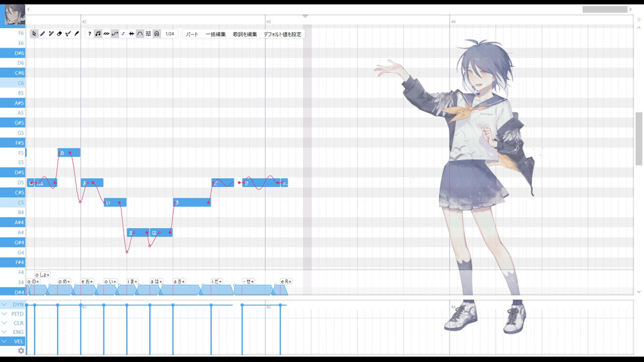Screen dimensions: 644x362
Task: Click the horizontal scrollbar left arrow
Action: coord(28,9)
